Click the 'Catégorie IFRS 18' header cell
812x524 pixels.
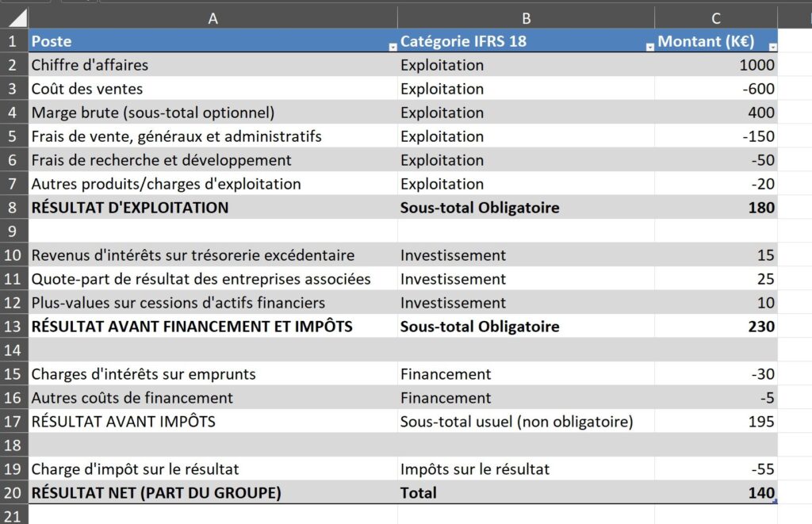pos(527,41)
